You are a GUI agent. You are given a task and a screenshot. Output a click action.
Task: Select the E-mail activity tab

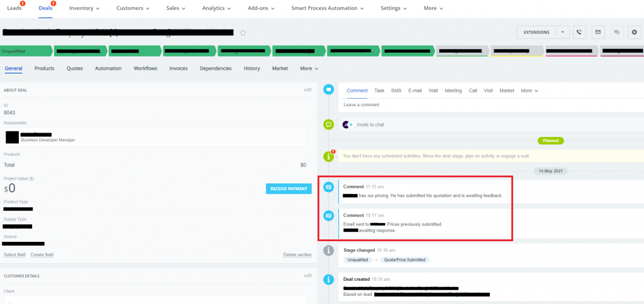(414, 90)
